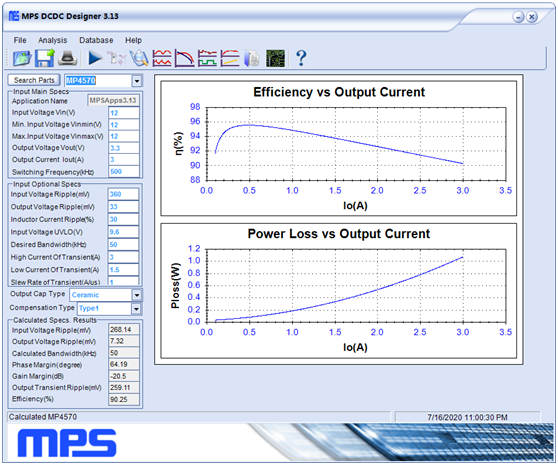Viewport: 558px width, 465px height.
Task: Select the Output Transient Ripple 259.11 value
Action: (x=123, y=387)
